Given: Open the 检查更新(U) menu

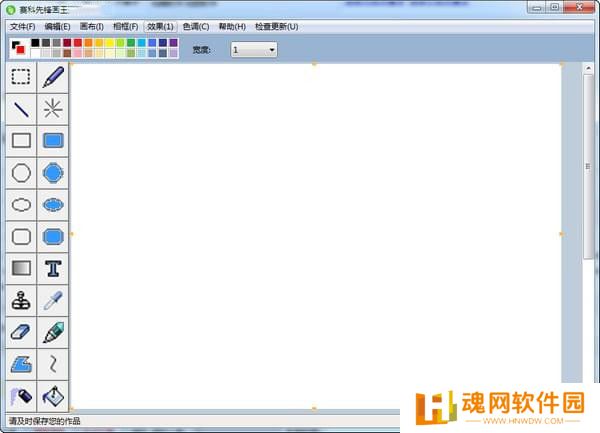Looking at the screenshot, I should tap(276, 26).
